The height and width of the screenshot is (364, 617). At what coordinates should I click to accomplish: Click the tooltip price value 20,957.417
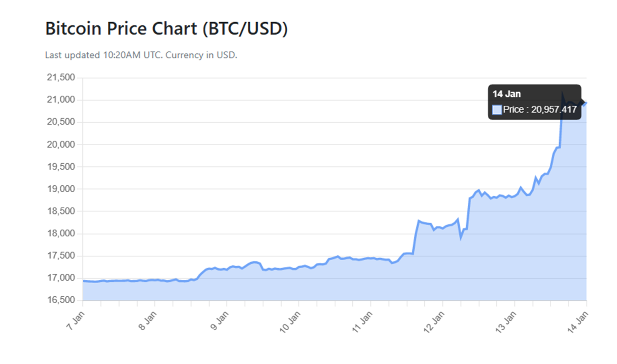554,110
